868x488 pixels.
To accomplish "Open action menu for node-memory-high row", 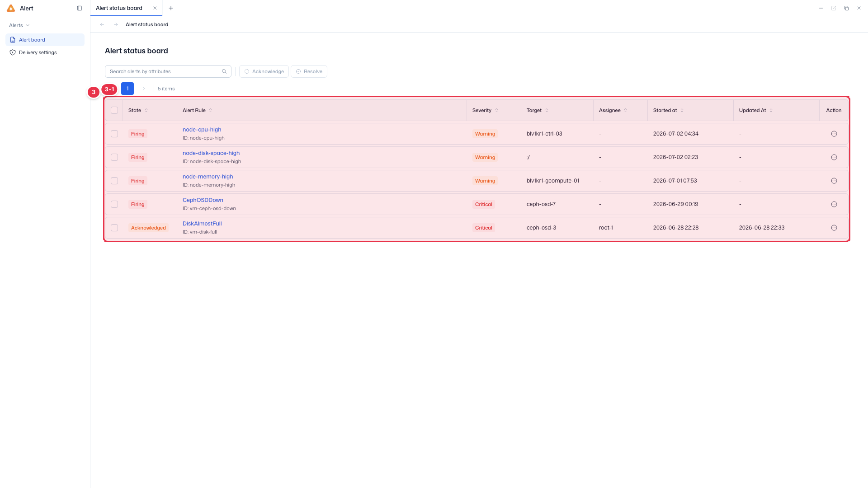I will click(834, 181).
